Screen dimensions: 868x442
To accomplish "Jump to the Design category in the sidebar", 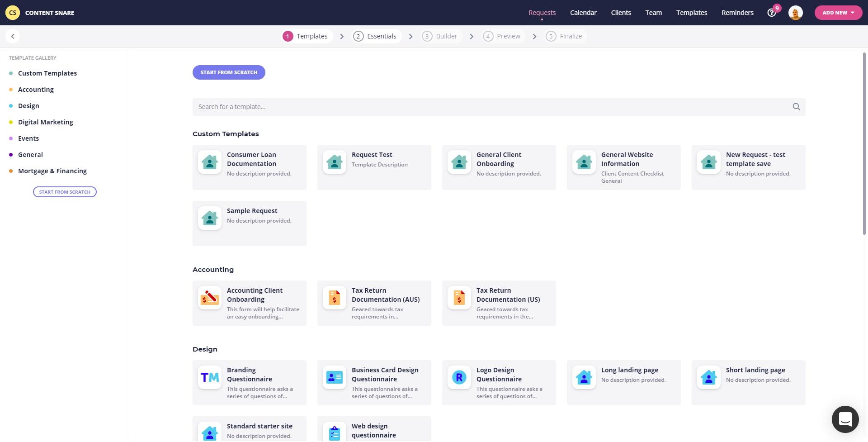I will (x=28, y=106).
